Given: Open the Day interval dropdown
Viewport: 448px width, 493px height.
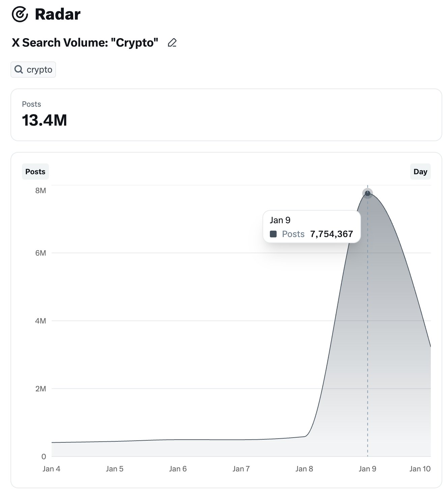Looking at the screenshot, I should coord(420,172).
